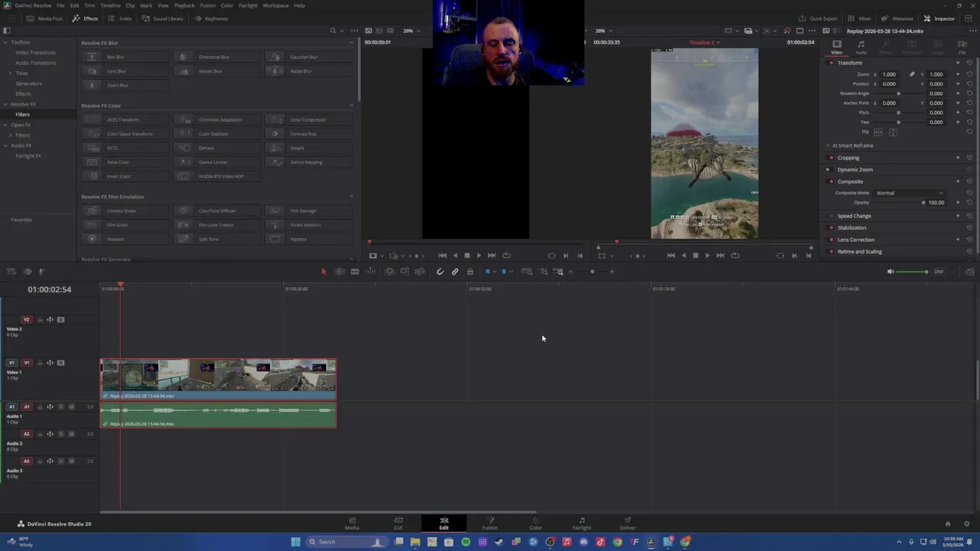Viewport: 980px width, 551px height.
Task: Adjust the Rotation Angle slider handle
Action: tap(898, 93)
